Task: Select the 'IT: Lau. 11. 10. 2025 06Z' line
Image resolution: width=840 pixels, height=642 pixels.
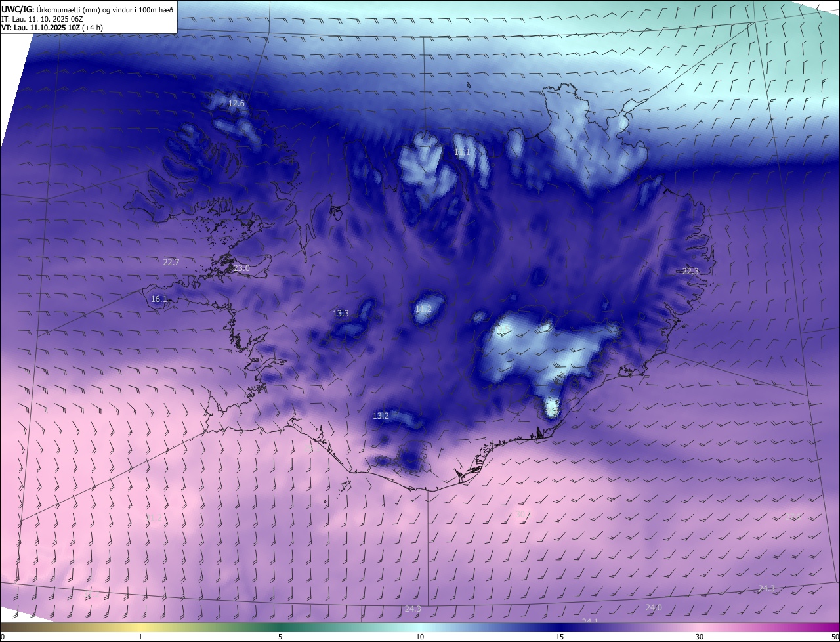Action: (41, 18)
